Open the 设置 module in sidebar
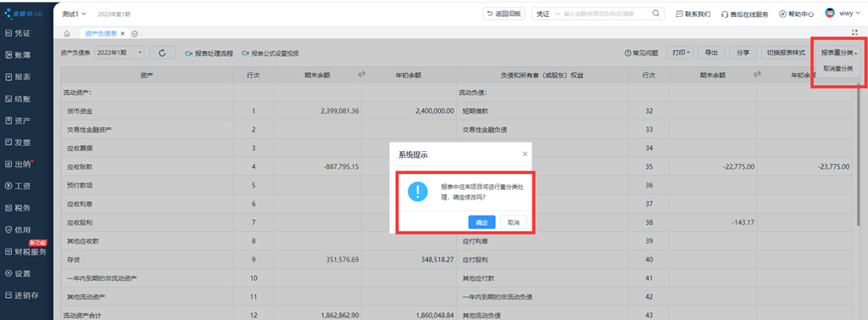This screenshot has width=868, height=320. pyautogui.click(x=18, y=273)
